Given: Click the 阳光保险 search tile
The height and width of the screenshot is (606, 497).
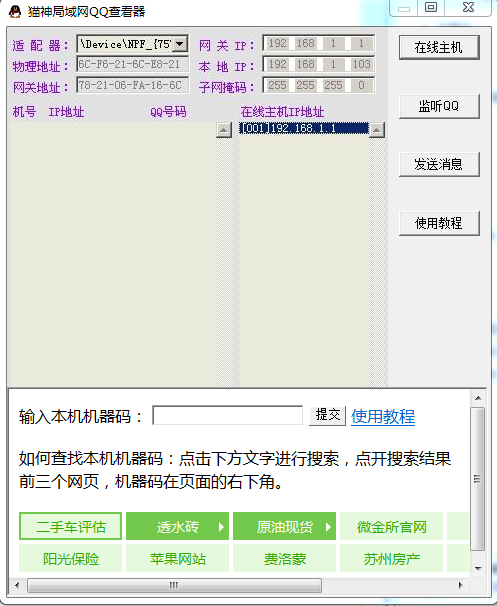Looking at the screenshot, I should pyautogui.click(x=70, y=558).
